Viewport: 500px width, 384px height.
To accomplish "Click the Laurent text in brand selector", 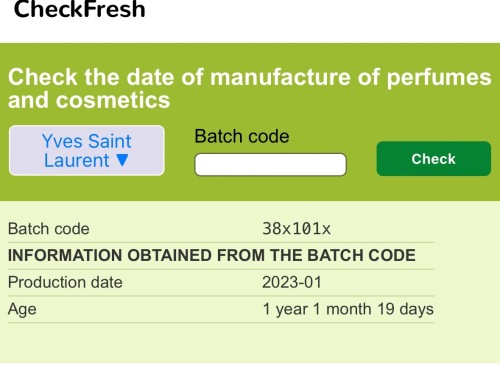I will (77, 160).
